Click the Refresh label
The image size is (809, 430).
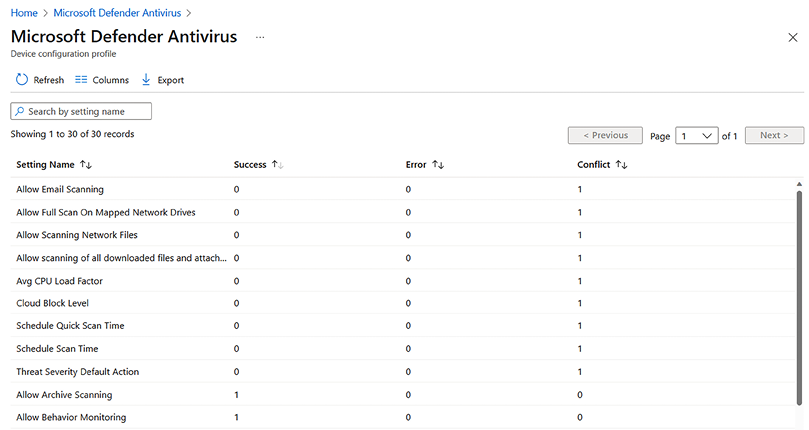coord(48,80)
